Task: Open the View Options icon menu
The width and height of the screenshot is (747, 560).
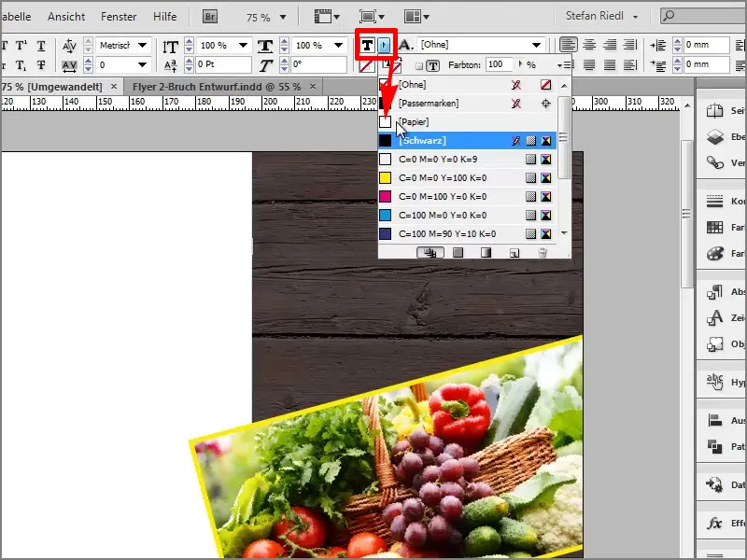Action: pos(327,17)
